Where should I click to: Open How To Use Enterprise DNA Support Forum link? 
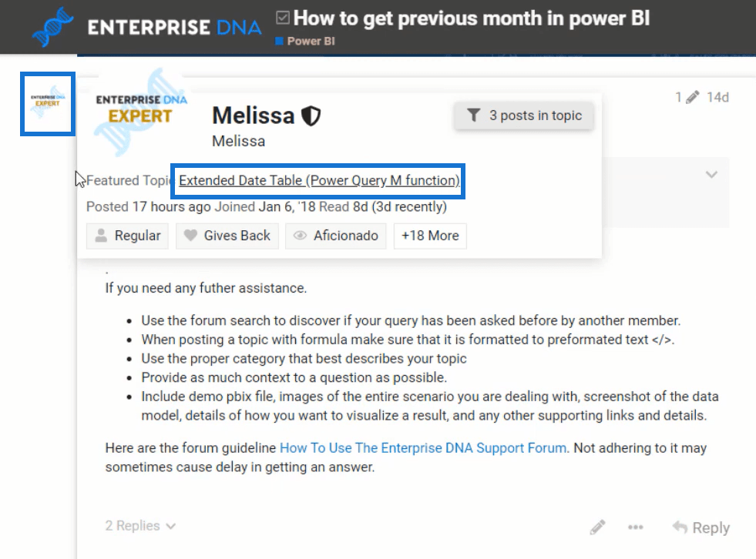(423, 447)
